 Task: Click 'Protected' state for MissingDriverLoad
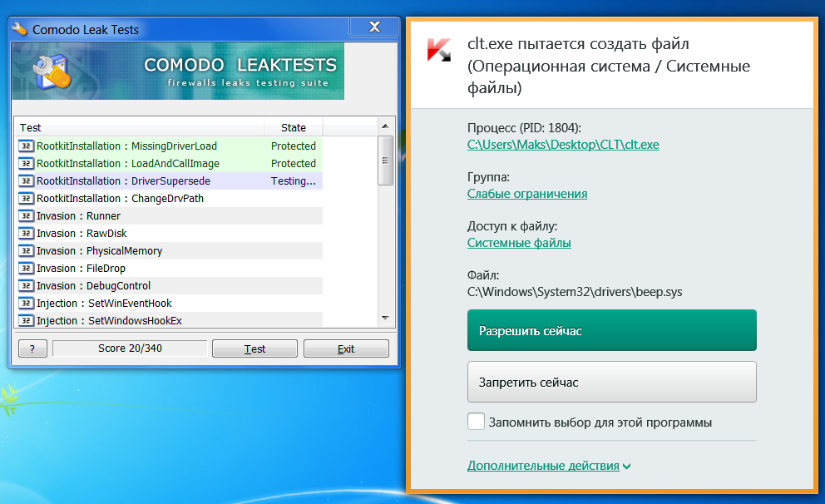point(293,146)
